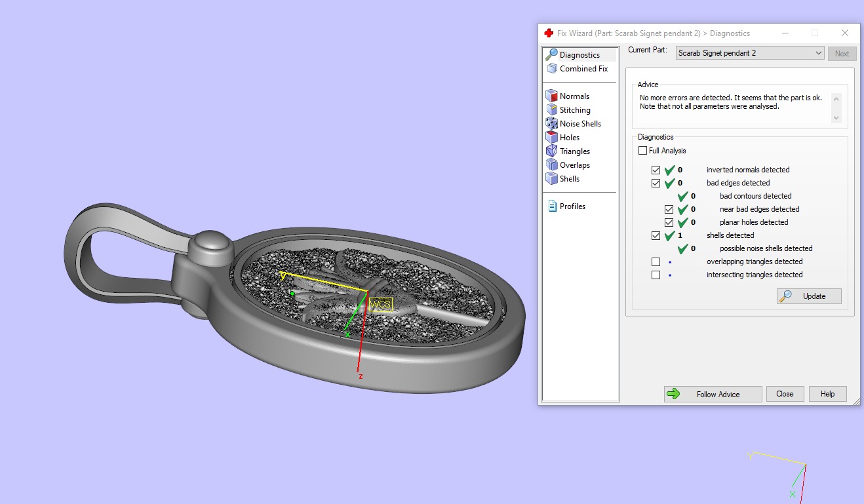Screen dimensions: 864x504
Task: Uncheck inverted normals detected checkbox
Action: click(656, 170)
